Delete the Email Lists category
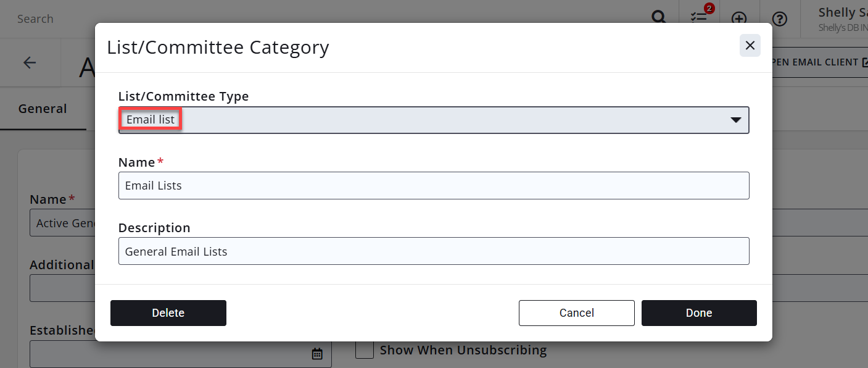 coord(168,312)
